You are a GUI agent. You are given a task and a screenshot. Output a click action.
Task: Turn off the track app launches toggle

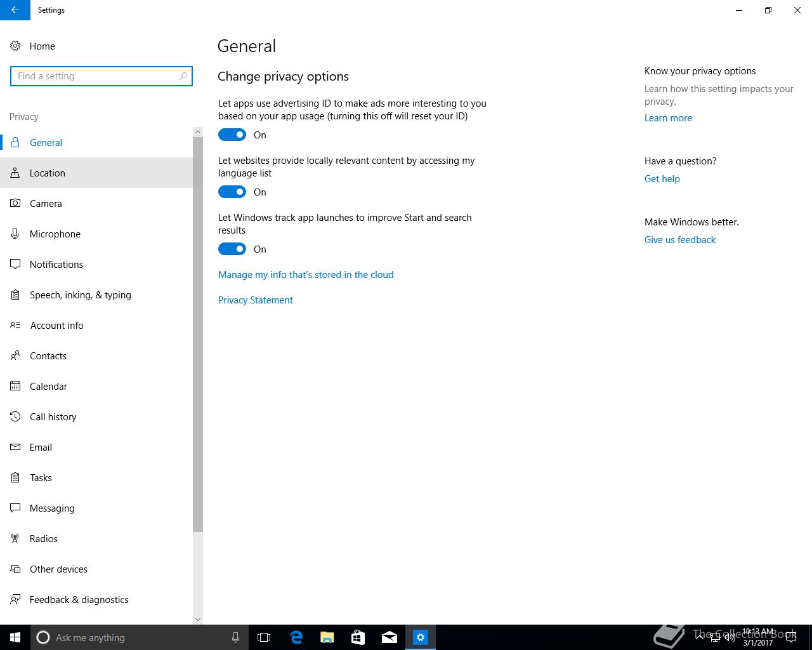pyautogui.click(x=232, y=249)
